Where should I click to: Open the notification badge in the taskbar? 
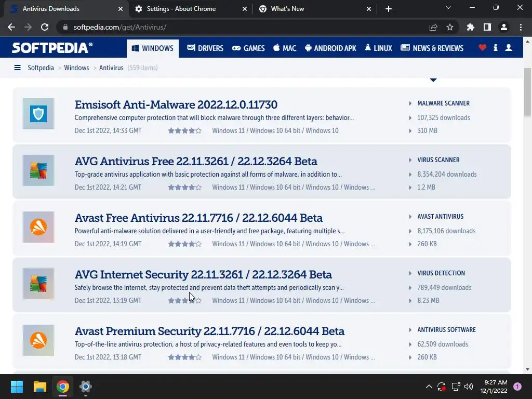point(517,387)
